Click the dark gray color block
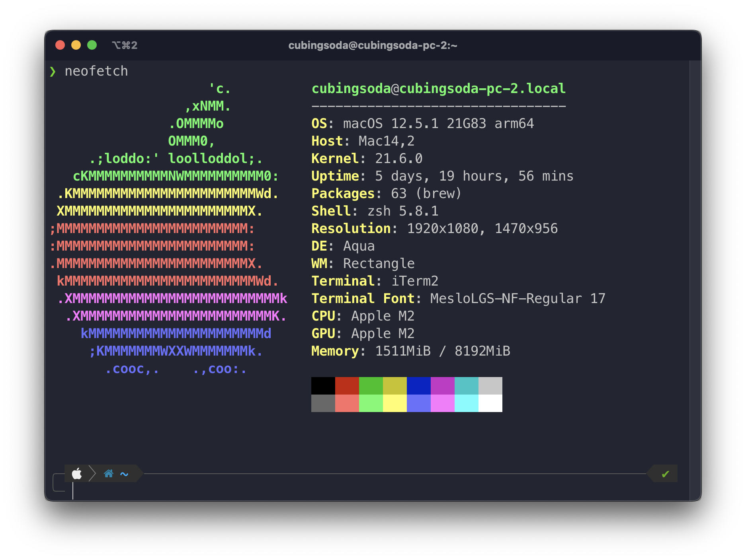The width and height of the screenshot is (746, 560). coord(323,403)
